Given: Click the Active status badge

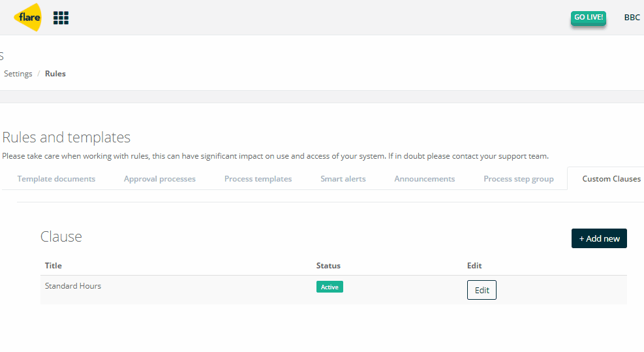Looking at the screenshot, I should 330,287.
